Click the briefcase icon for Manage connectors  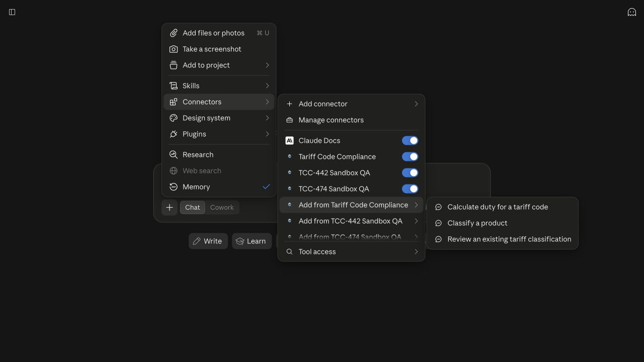pyautogui.click(x=289, y=120)
